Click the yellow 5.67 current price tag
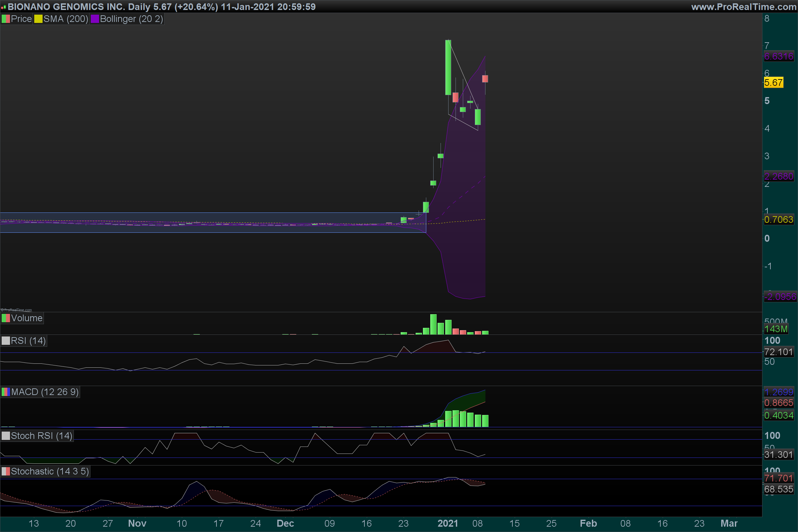Image resolution: width=798 pixels, height=532 pixels. click(773, 82)
